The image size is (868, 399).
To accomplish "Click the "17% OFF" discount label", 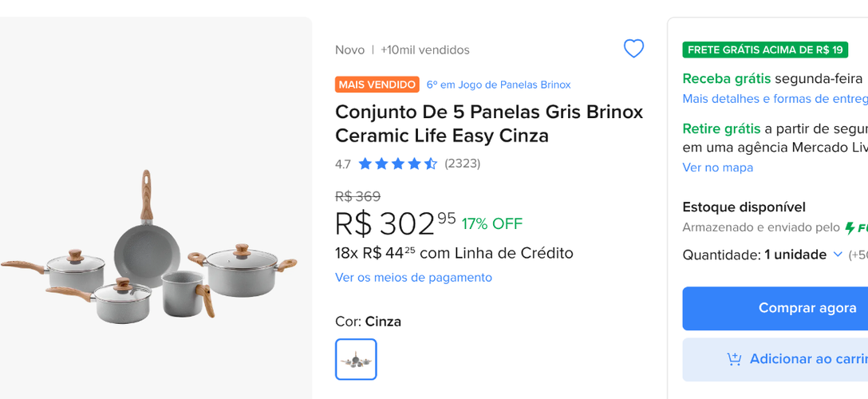I will tap(491, 223).
